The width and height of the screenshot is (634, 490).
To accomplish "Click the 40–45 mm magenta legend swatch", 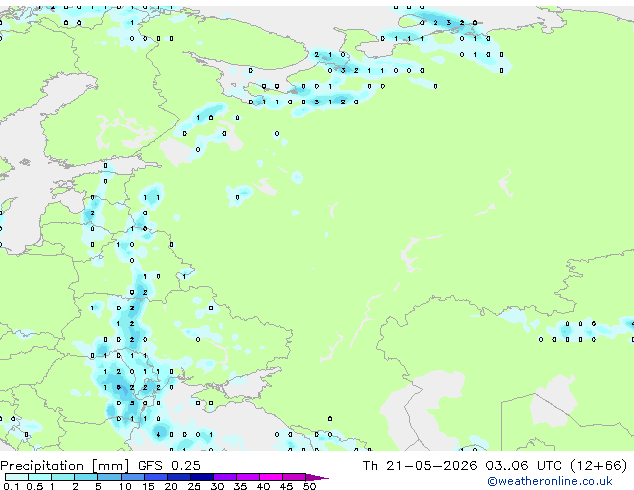I will tap(271, 477).
